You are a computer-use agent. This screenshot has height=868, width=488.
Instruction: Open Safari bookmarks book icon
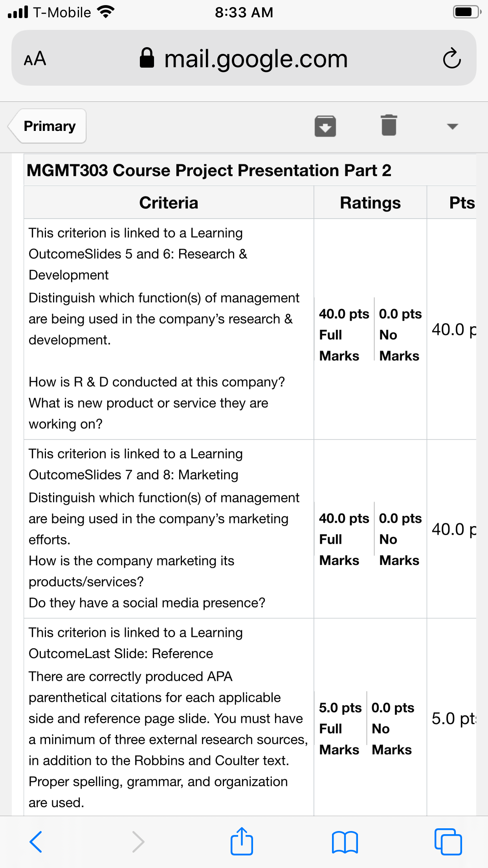(345, 842)
